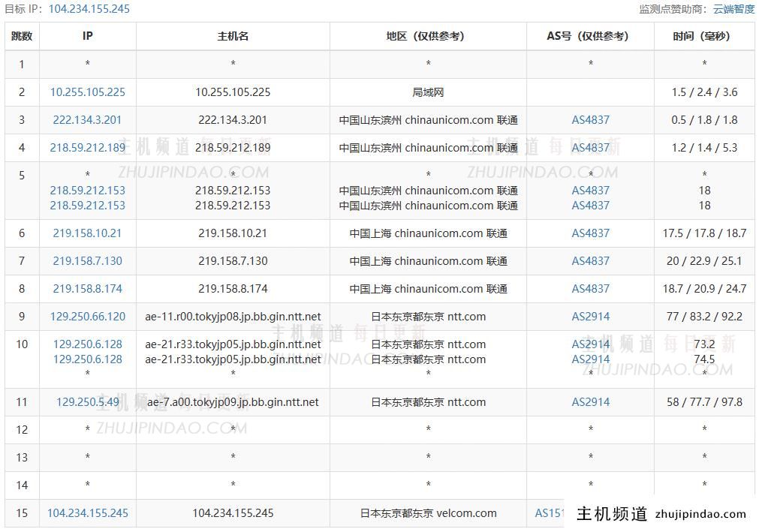Click IP link 219.158.10.21 on hop 6
Viewport: 759px width, 532px height.
pos(87,233)
